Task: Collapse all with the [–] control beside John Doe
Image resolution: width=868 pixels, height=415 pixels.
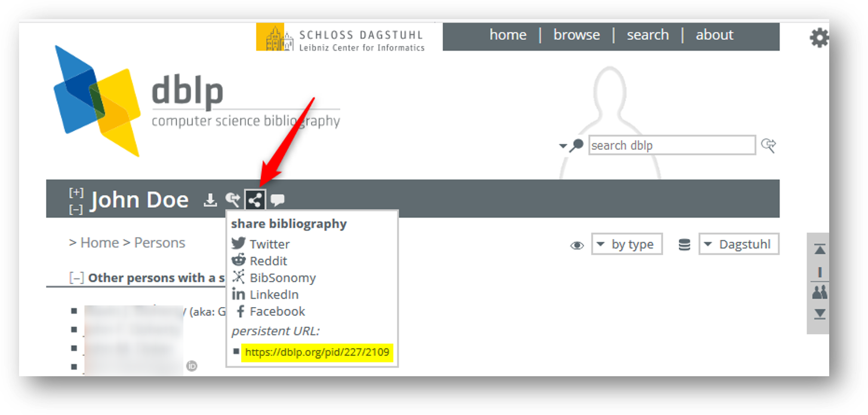Action: [76, 209]
